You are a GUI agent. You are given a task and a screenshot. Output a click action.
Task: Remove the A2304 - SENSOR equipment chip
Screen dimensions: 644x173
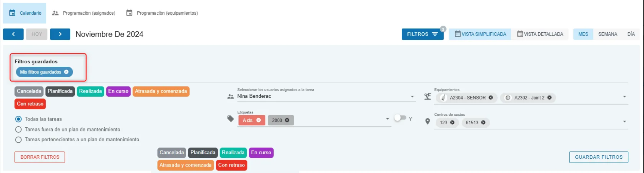point(491,98)
